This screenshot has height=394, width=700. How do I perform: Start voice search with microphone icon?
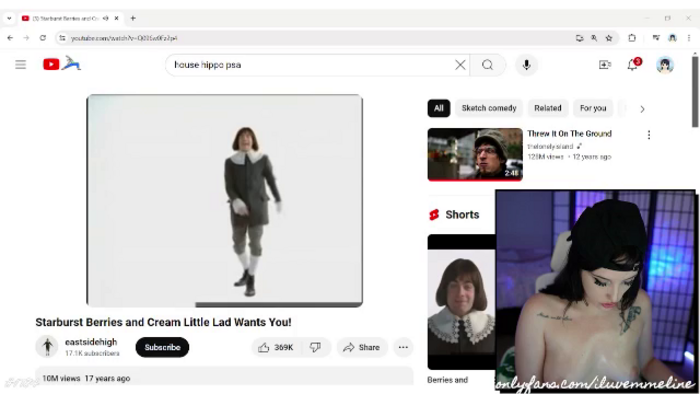click(526, 65)
